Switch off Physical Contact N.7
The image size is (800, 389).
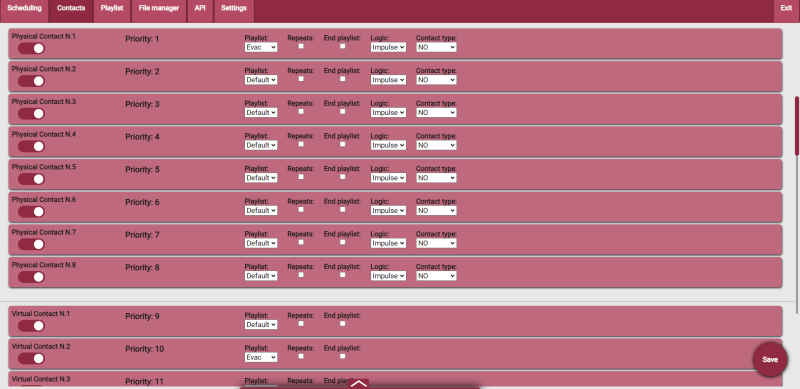[x=31, y=245]
